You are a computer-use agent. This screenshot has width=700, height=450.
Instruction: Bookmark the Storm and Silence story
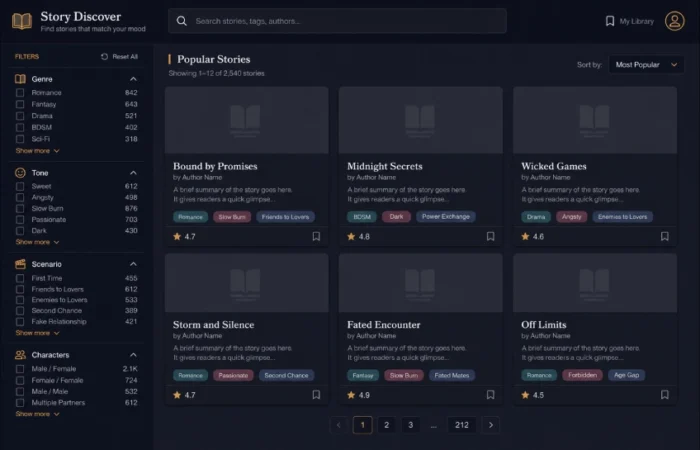coord(316,395)
